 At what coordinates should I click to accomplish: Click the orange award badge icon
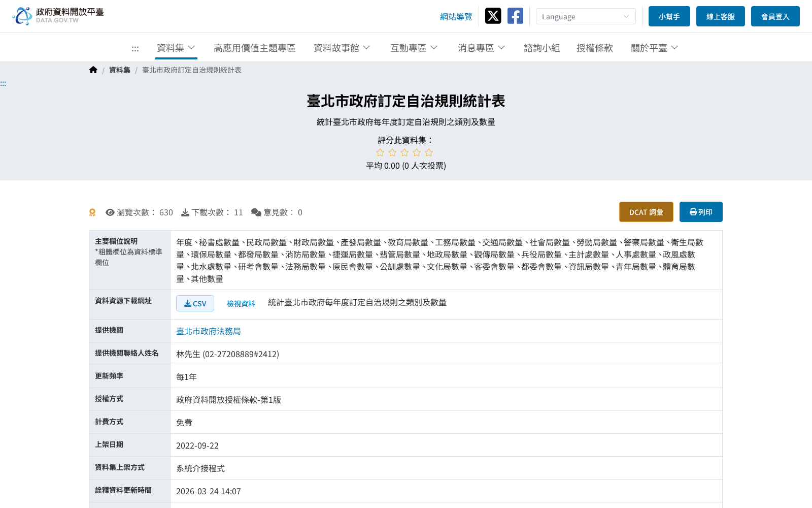92,212
